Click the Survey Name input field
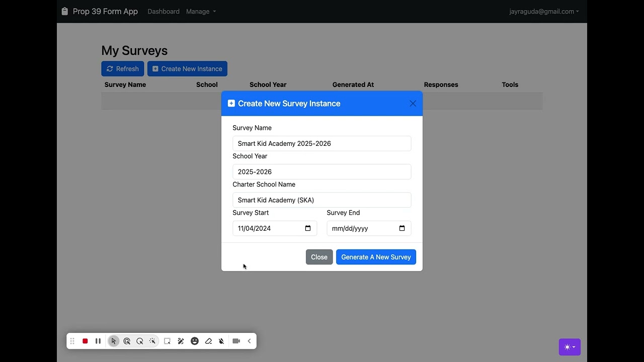Viewport: 644px width, 362px height. [x=321, y=143]
